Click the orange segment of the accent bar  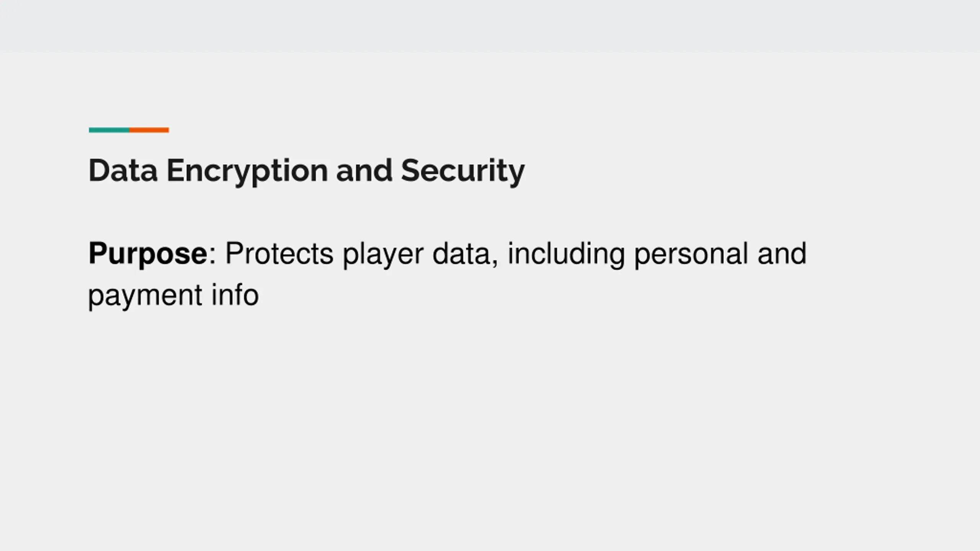pyautogui.click(x=149, y=130)
